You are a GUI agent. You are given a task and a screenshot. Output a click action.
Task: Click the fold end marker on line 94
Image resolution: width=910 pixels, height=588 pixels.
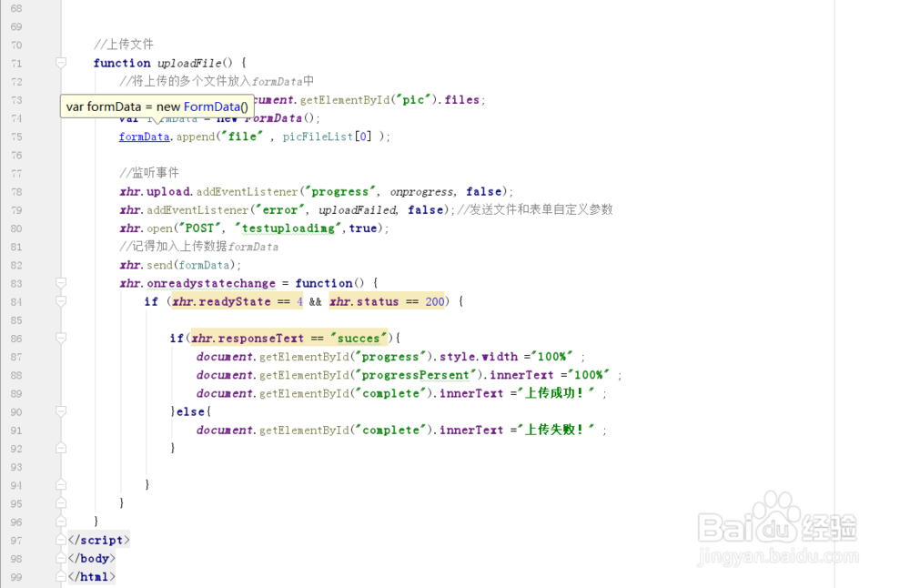61,484
